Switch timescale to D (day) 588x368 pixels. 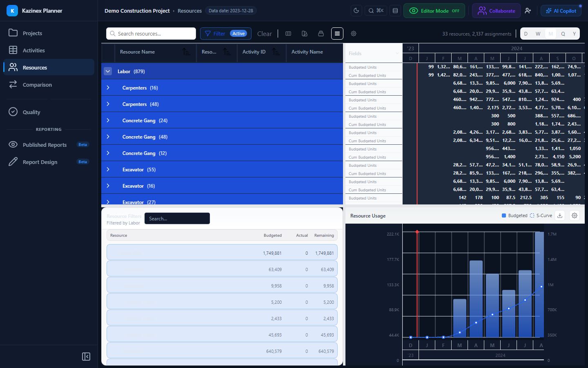point(526,34)
